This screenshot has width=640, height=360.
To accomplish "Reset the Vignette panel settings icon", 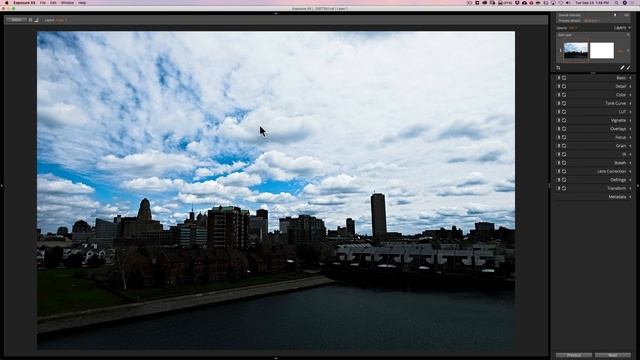I will [x=564, y=120].
